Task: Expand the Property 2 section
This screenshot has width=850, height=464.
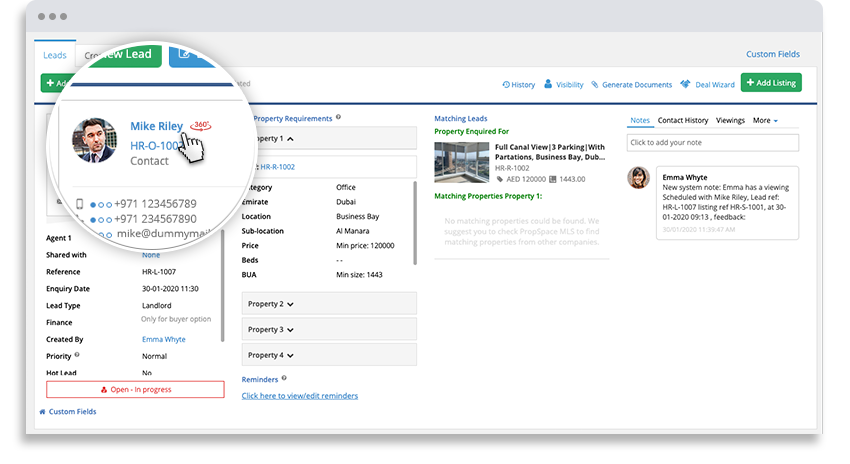Action: [329, 304]
